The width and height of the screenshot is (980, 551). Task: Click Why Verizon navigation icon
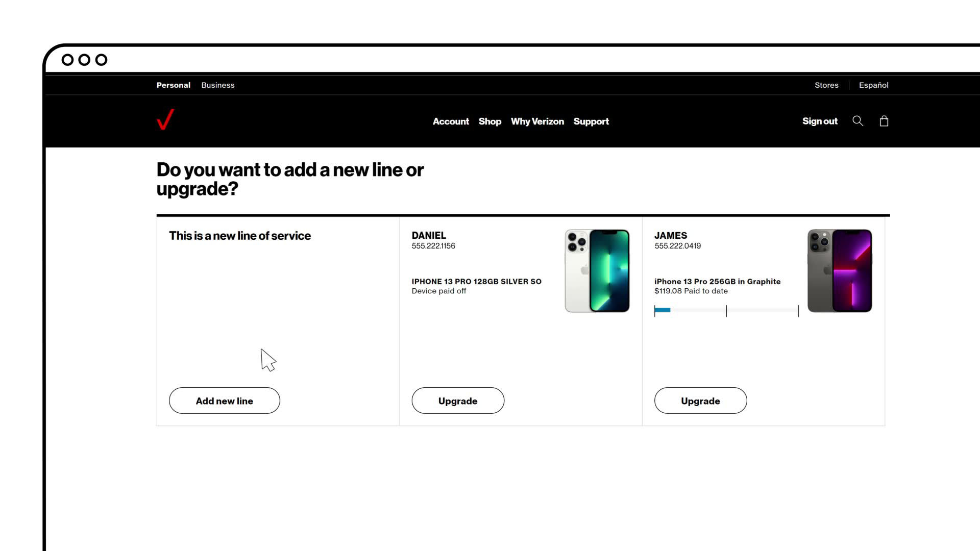click(537, 121)
